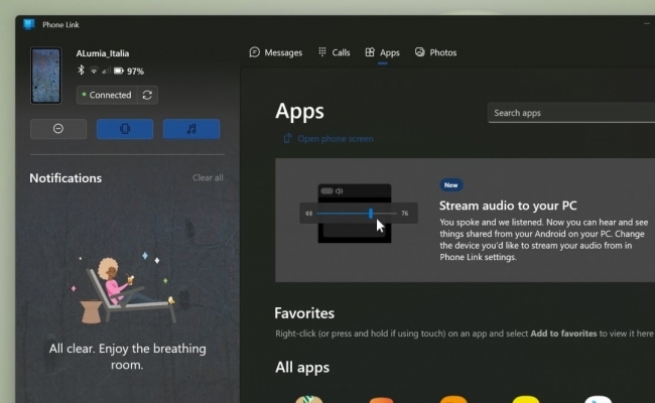Select the Apps tab
The image size is (655, 403).
pyautogui.click(x=382, y=53)
